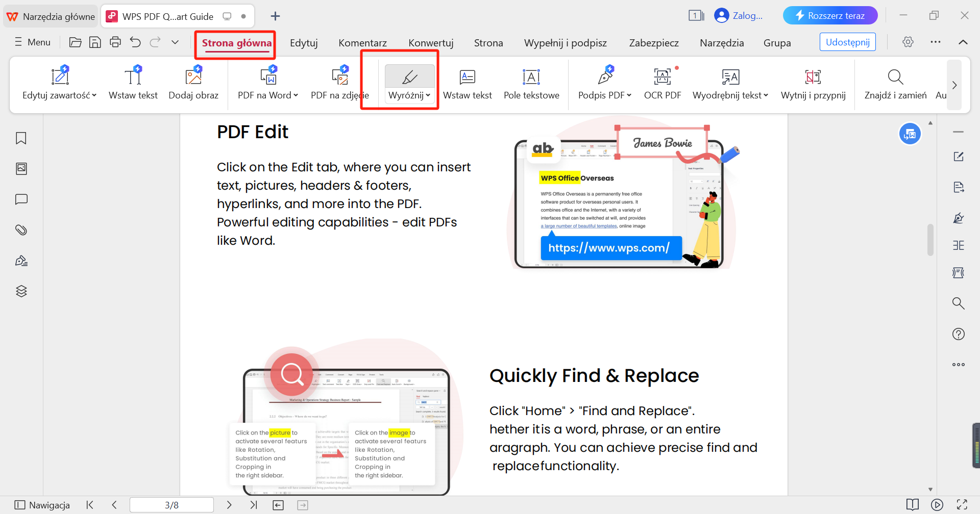Viewport: 980px width, 514px height.
Task: Open right sidebar export document icon
Action: pyautogui.click(x=959, y=187)
